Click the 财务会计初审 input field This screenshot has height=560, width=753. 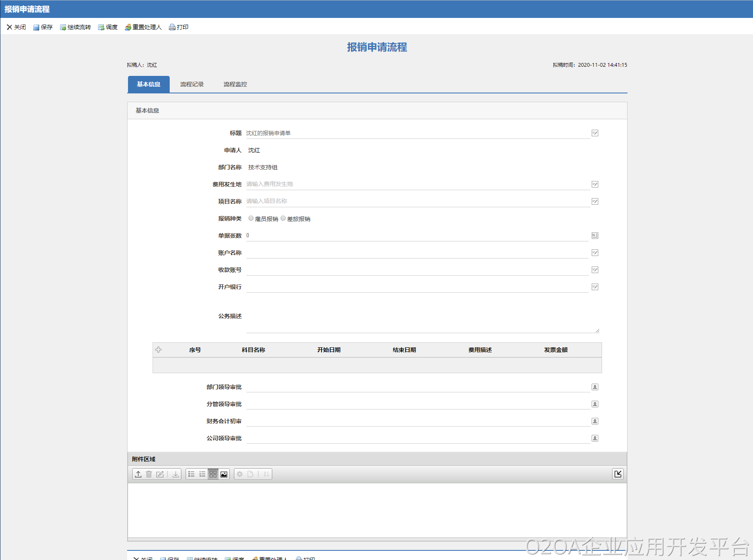pyautogui.click(x=418, y=421)
